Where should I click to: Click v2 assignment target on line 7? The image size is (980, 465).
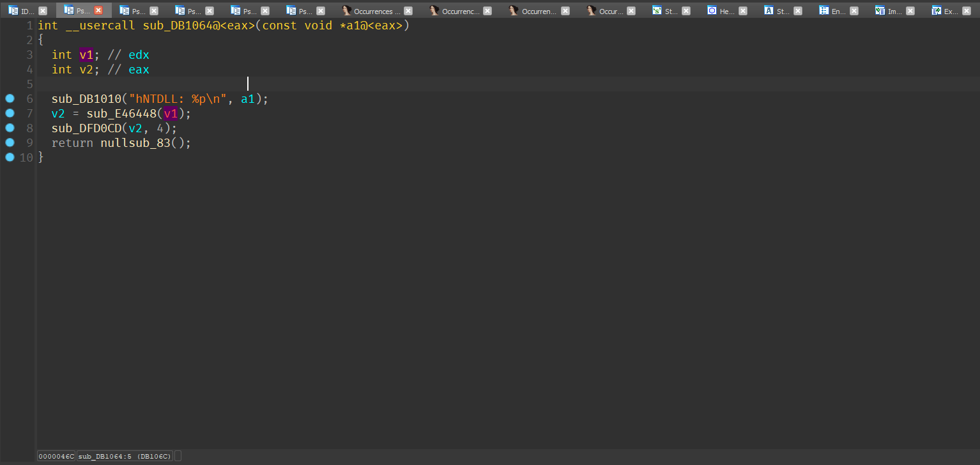[x=59, y=114]
